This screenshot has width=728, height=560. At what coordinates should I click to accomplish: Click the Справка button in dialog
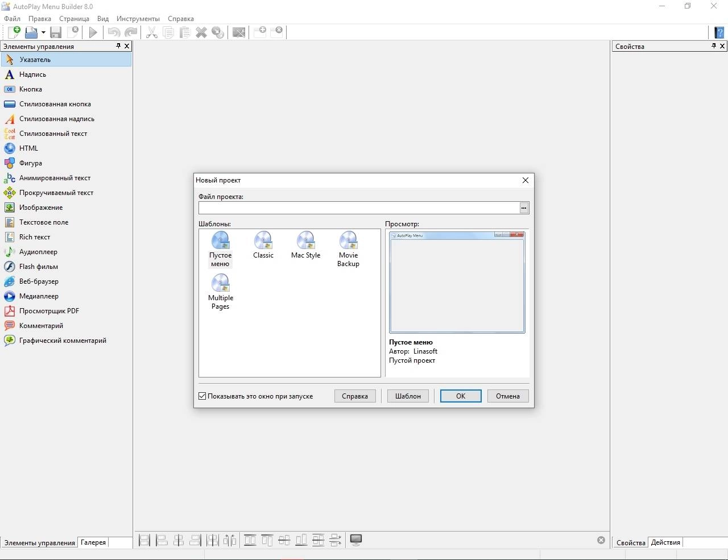[355, 396]
